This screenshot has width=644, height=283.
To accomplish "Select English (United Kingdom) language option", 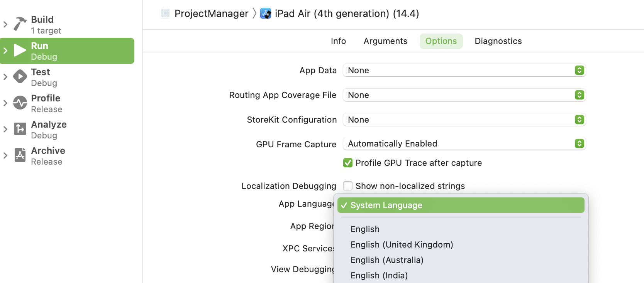I will [x=402, y=245].
